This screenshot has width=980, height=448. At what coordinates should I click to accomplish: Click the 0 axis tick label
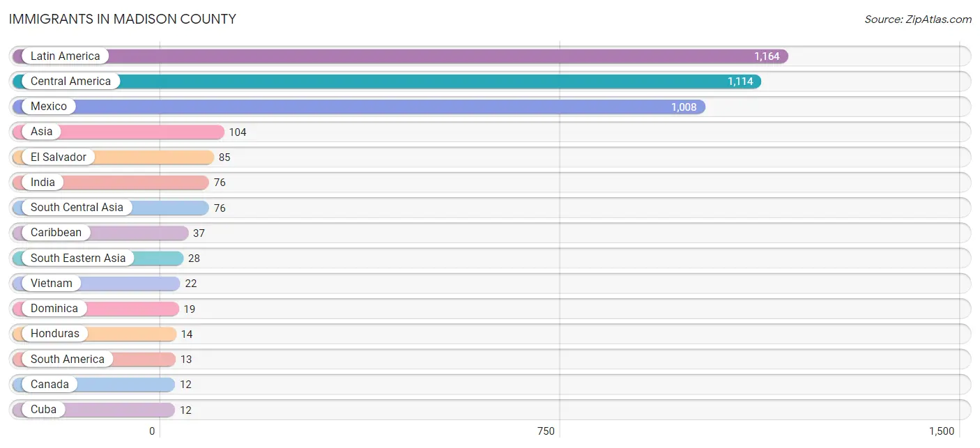[152, 431]
